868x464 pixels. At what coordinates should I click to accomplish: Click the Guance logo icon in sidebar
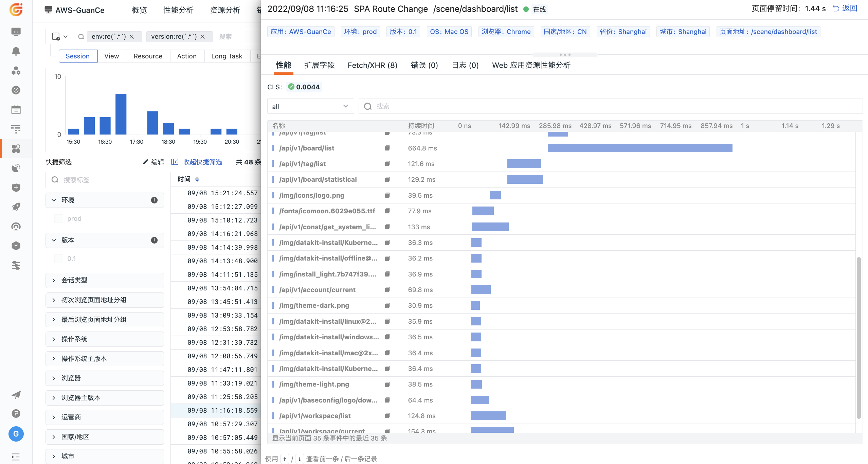pyautogui.click(x=16, y=10)
